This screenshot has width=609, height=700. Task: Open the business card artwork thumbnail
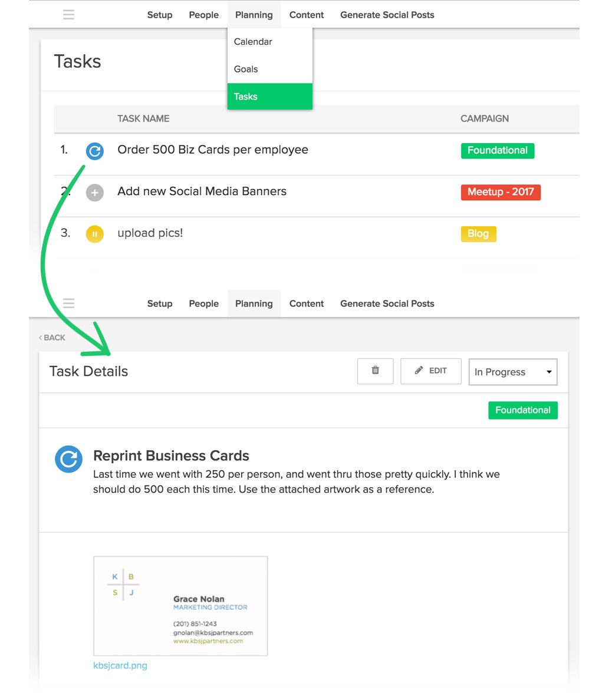click(x=180, y=606)
